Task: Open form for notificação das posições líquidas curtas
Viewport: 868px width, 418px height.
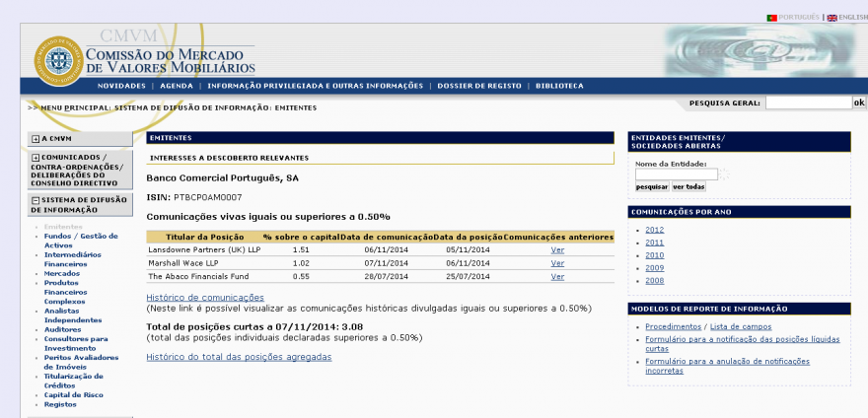Action: click(743, 344)
